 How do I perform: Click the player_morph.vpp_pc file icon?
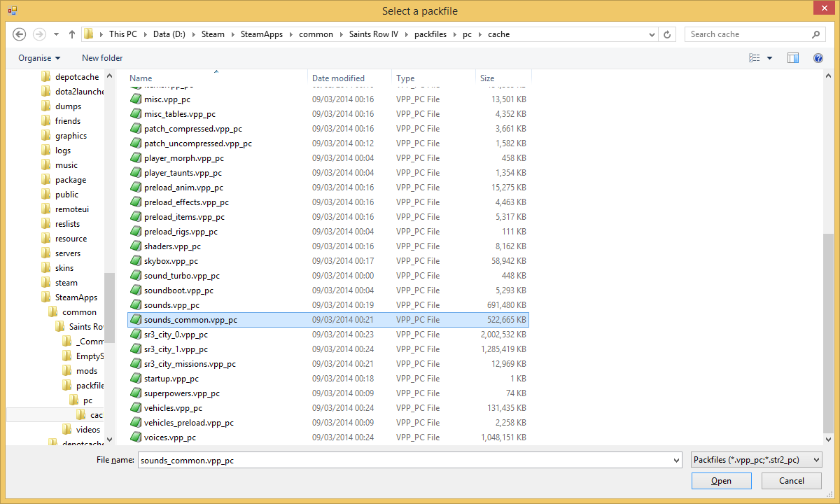pos(136,158)
